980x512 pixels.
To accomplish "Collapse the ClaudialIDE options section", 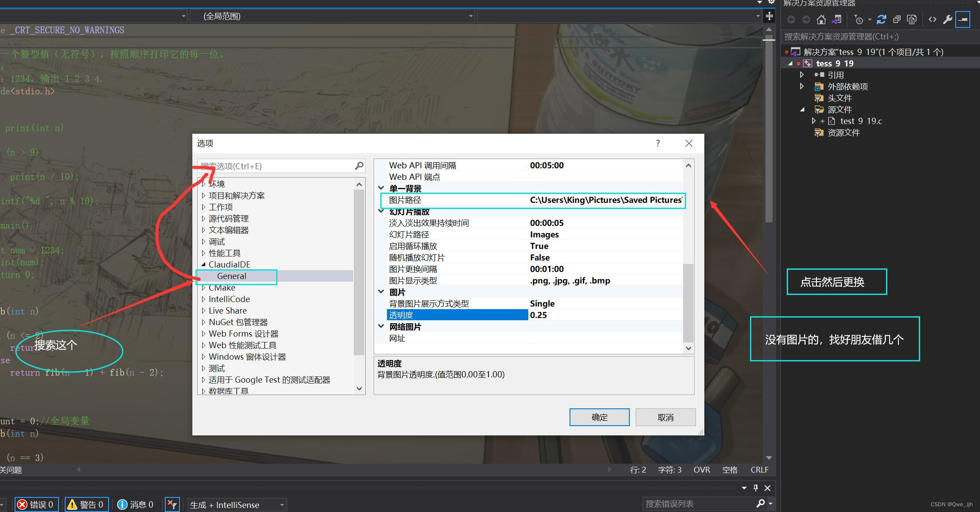I will coord(203,264).
